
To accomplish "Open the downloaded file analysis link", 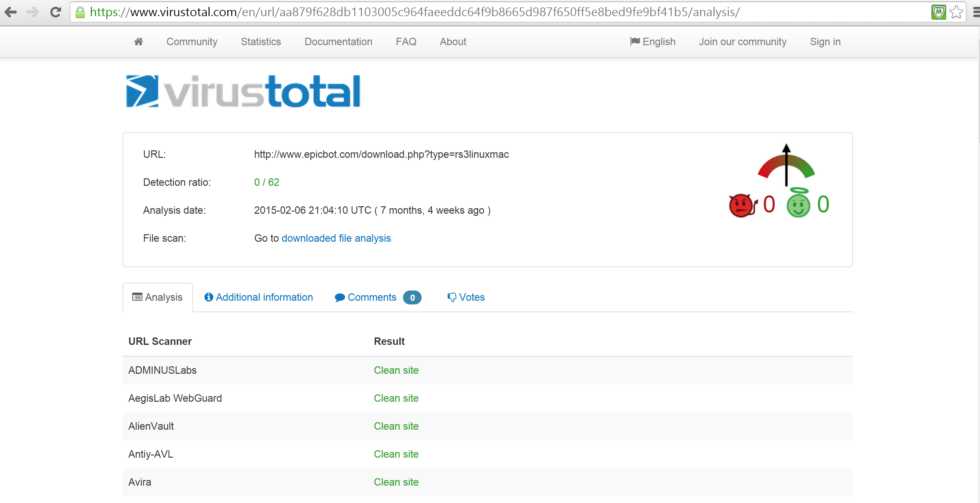I will click(336, 238).
